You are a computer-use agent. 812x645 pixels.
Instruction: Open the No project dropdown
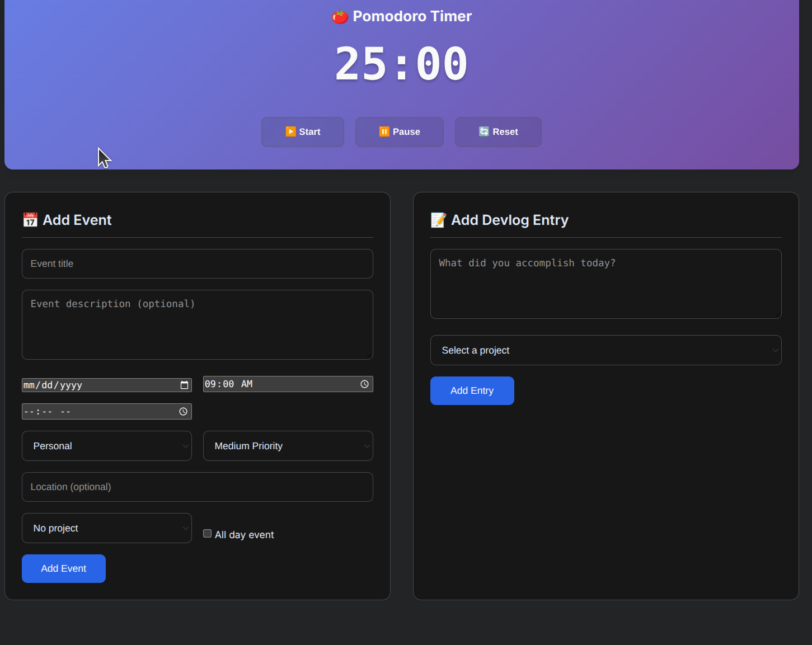[107, 528]
